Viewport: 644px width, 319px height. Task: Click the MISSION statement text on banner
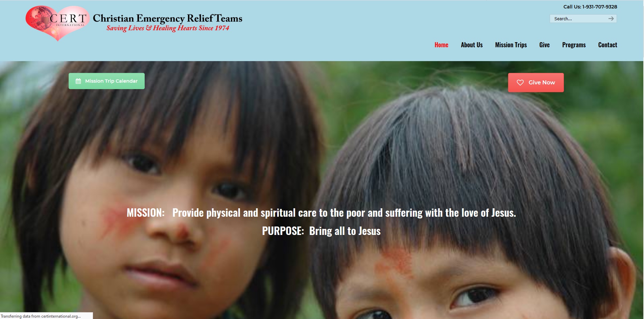tap(321, 213)
